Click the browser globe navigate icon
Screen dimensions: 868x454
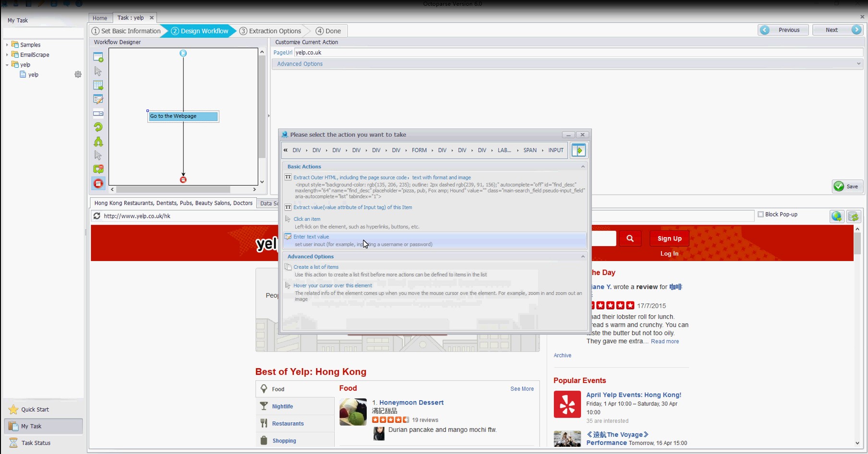837,216
